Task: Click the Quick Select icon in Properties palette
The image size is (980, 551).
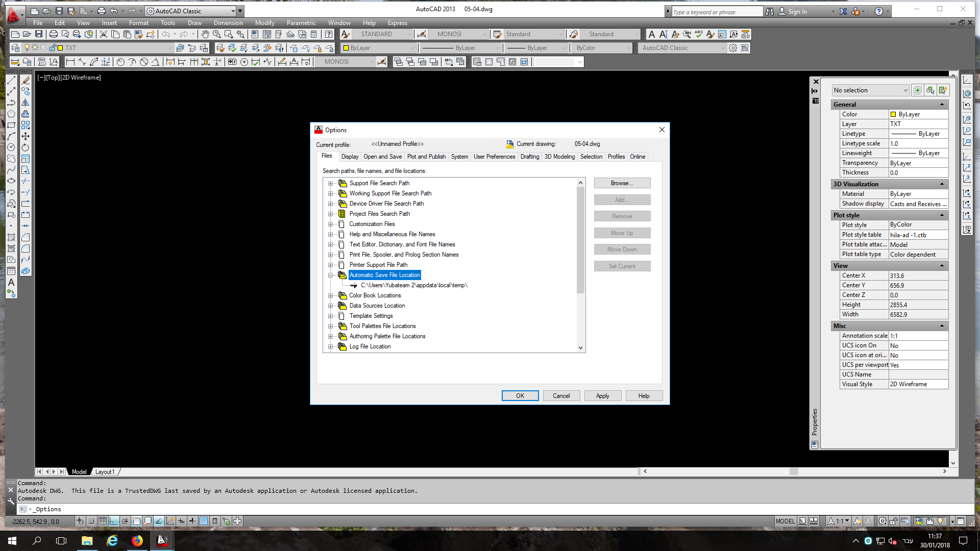Action: pos(943,90)
